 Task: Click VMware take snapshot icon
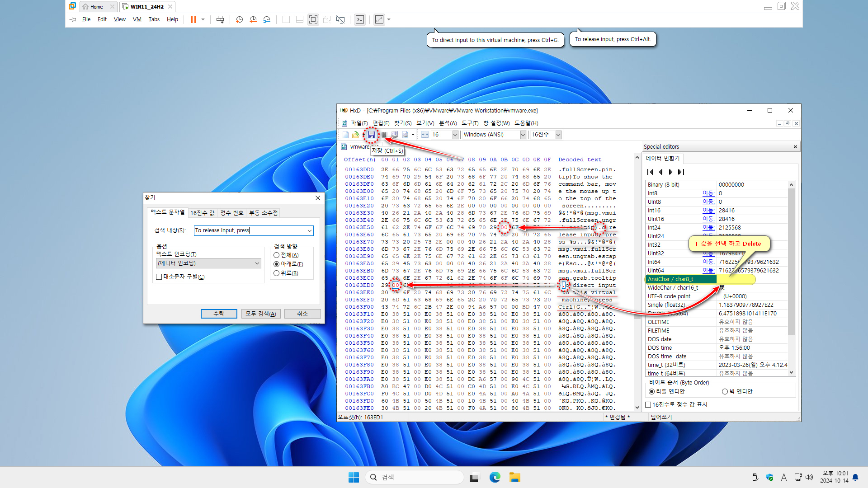tap(240, 19)
